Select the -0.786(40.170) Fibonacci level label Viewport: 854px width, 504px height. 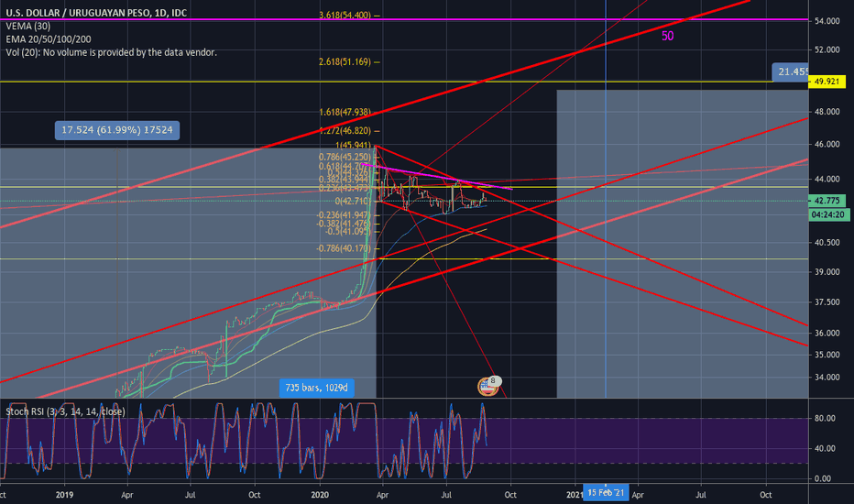[344, 248]
